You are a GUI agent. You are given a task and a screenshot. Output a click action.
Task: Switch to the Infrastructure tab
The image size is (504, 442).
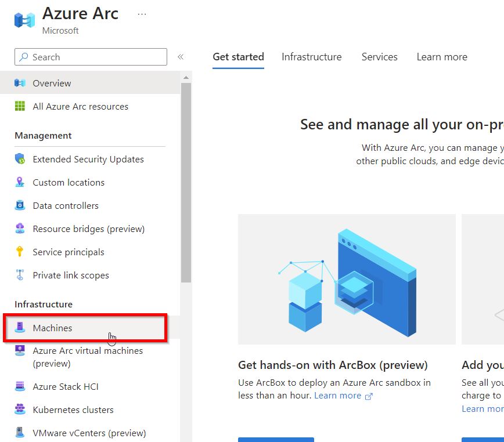[x=311, y=57]
